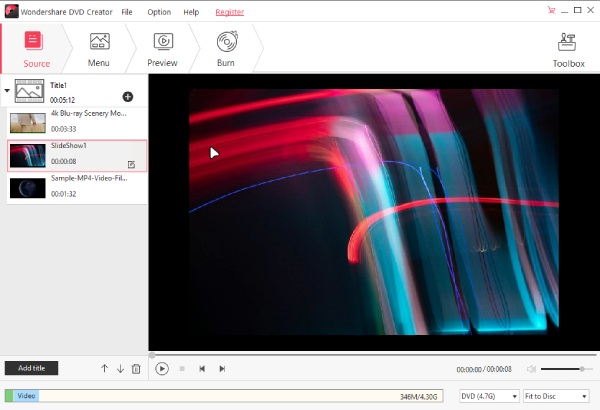Skip to the next clip
Image resolution: width=600 pixels, height=410 pixels.
click(222, 369)
